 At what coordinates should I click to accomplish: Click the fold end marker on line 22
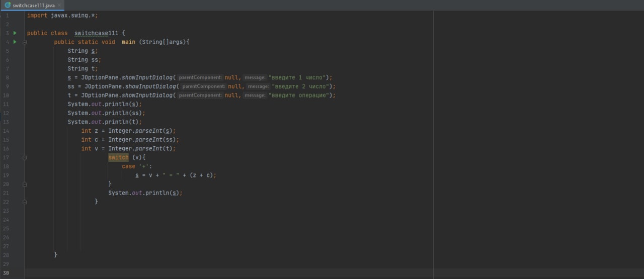click(24, 202)
